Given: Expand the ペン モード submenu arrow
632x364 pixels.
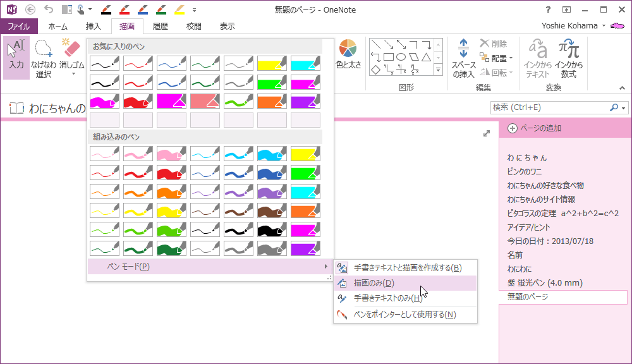Looking at the screenshot, I should (325, 267).
